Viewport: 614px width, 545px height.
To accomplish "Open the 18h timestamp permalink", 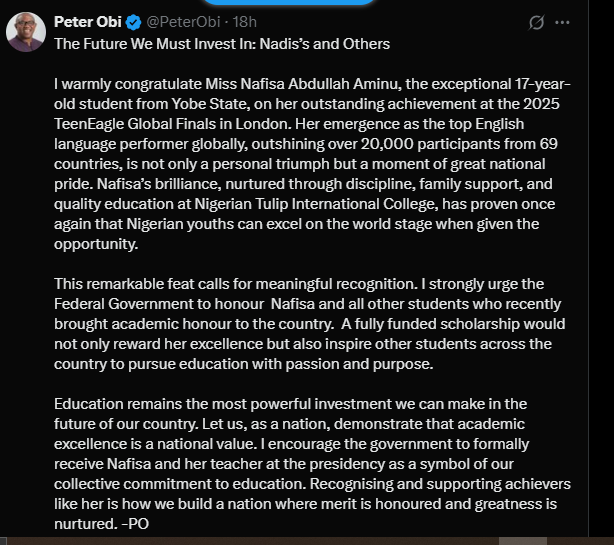I will click(x=245, y=22).
